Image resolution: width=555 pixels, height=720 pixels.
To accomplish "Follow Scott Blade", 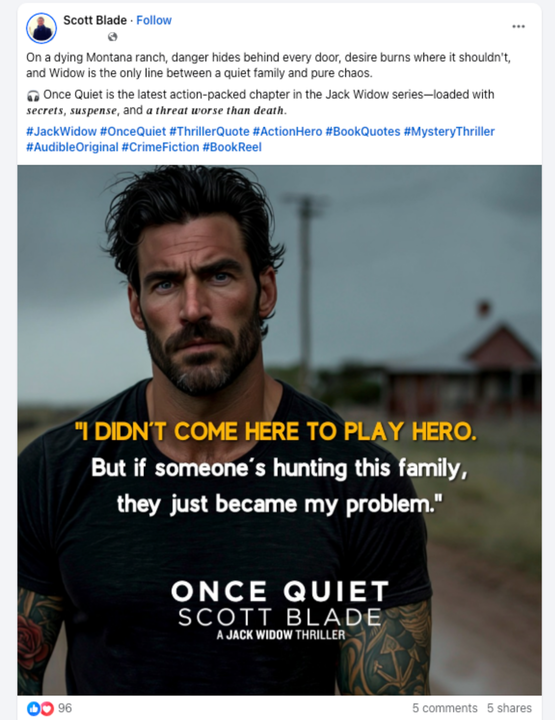I will point(154,20).
